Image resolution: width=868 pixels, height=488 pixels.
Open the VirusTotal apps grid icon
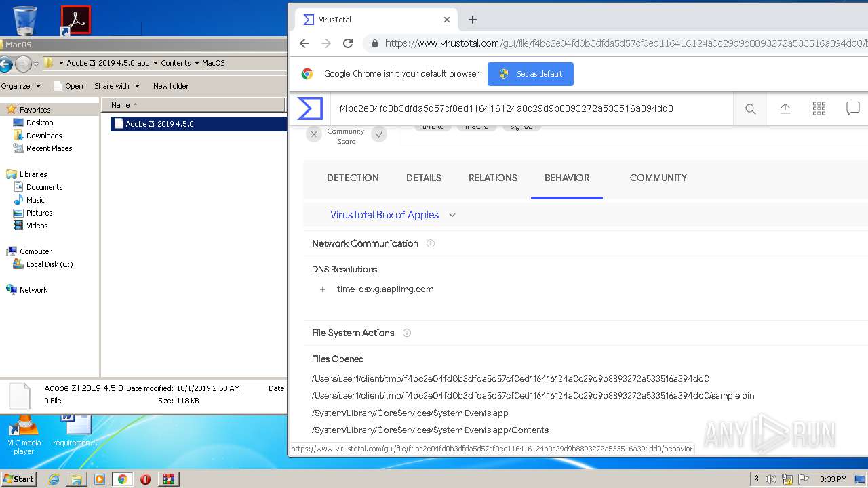819,108
